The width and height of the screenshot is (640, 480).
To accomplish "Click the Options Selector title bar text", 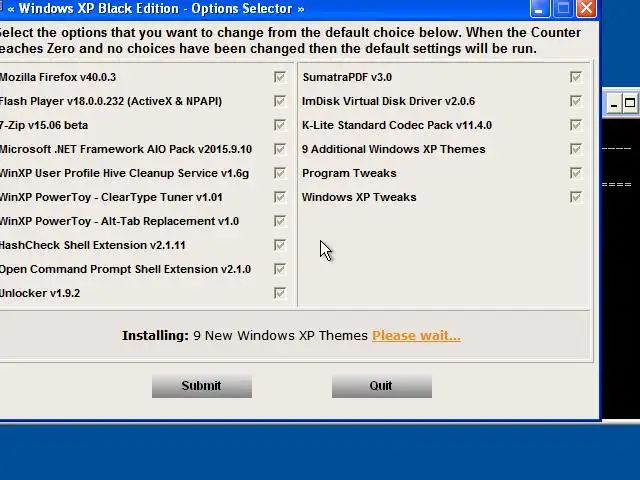I will 156,9.
